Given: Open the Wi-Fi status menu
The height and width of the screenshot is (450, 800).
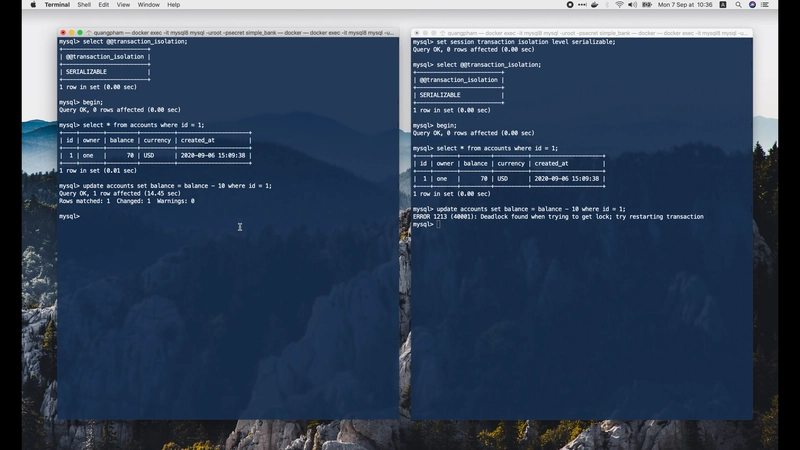Looking at the screenshot, I should (619, 5).
